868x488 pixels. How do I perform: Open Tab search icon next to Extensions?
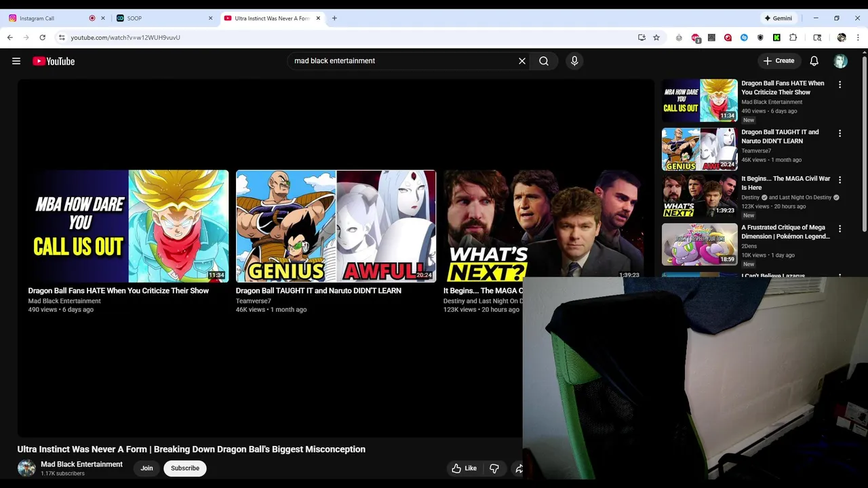[817, 37]
